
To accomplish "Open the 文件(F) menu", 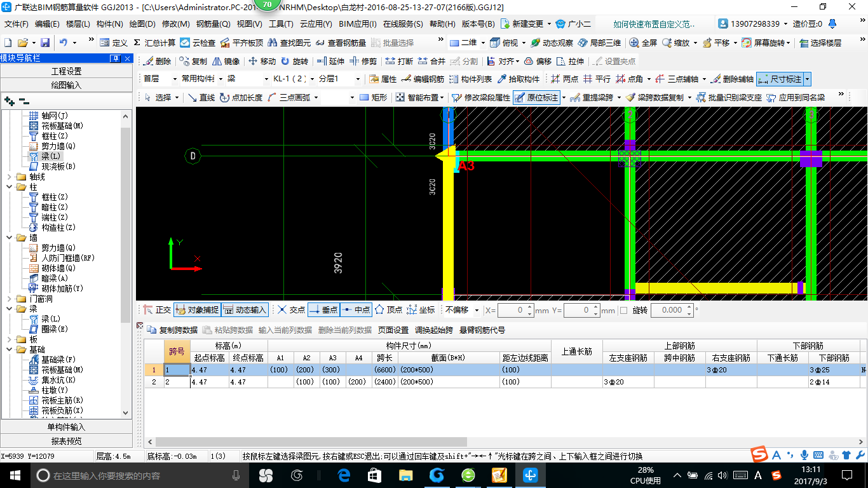I will [17, 24].
